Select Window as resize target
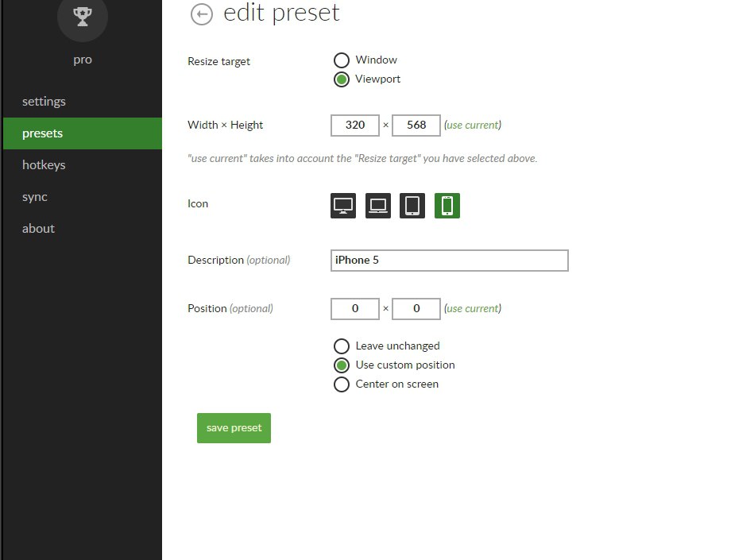This screenshot has width=754, height=560. (x=342, y=60)
